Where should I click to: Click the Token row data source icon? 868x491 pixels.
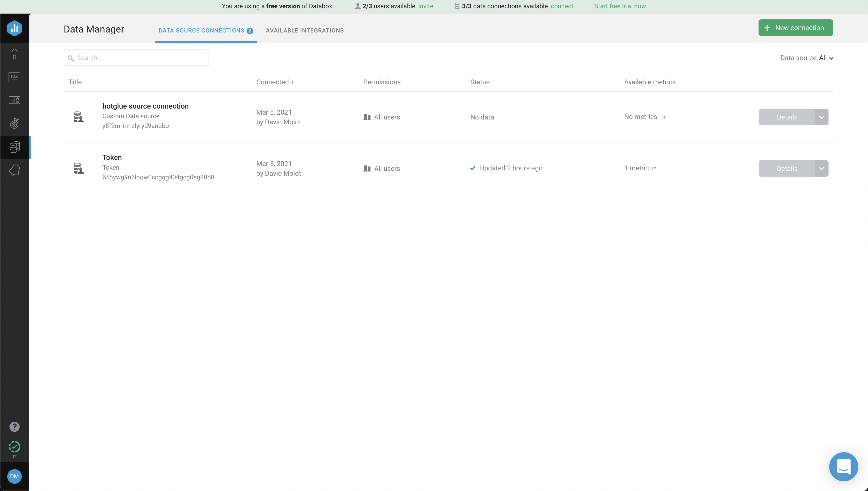coord(78,168)
